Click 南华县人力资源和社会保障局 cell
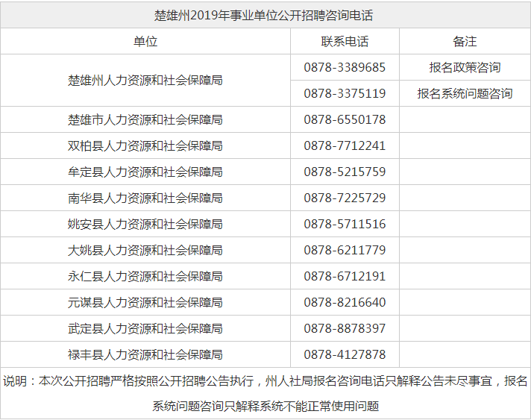 [x=145, y=198]
